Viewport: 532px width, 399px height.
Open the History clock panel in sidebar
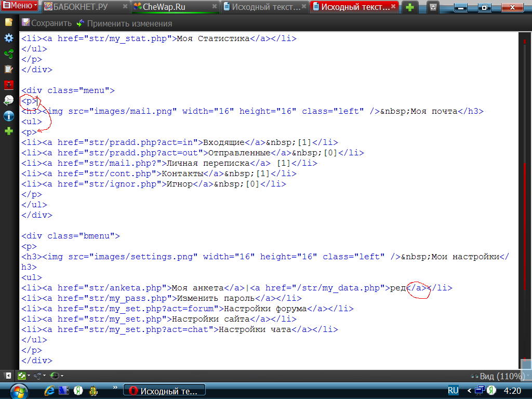pyautogui.click(x=9, y=100)
